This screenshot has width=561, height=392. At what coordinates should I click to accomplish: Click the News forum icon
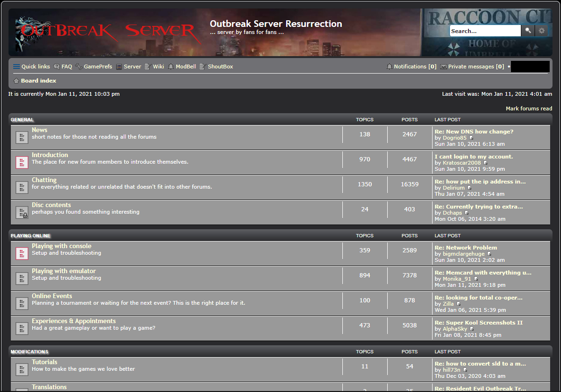(x=22, y=138)
